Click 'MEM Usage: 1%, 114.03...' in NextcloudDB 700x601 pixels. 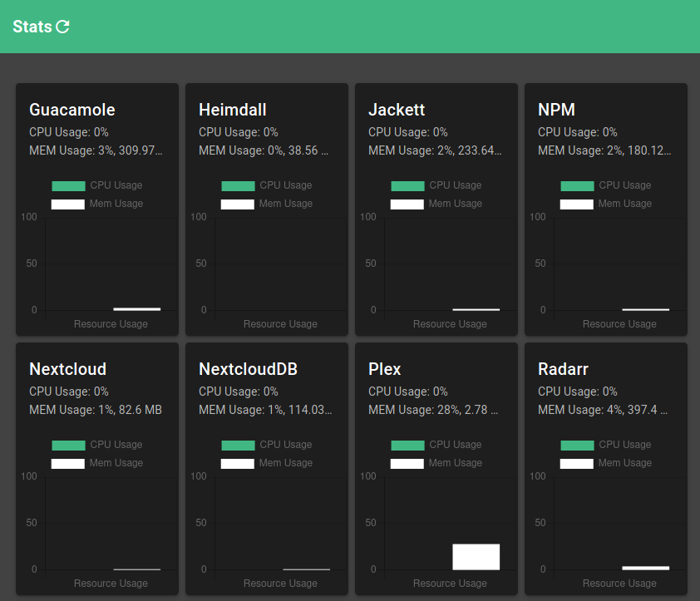266,410
